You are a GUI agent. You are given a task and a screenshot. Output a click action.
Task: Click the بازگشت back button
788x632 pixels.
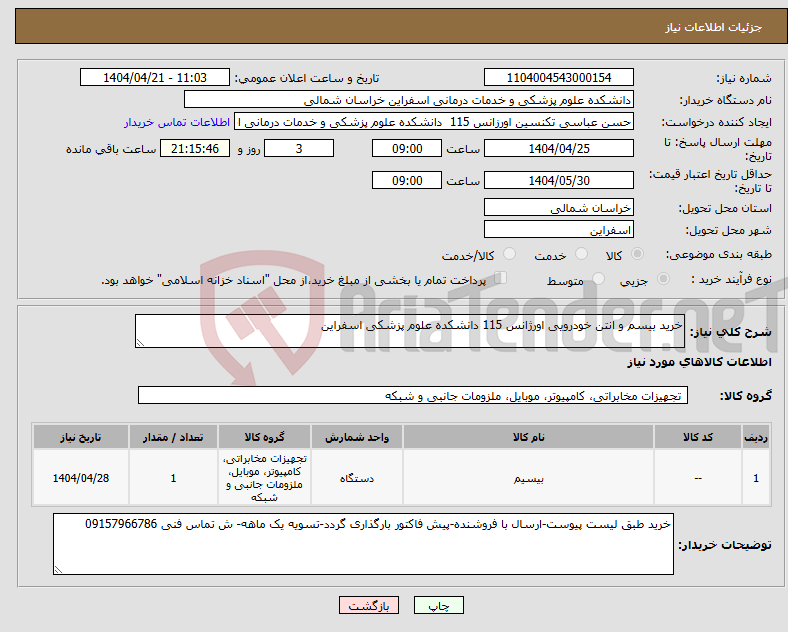coord(369,605)
